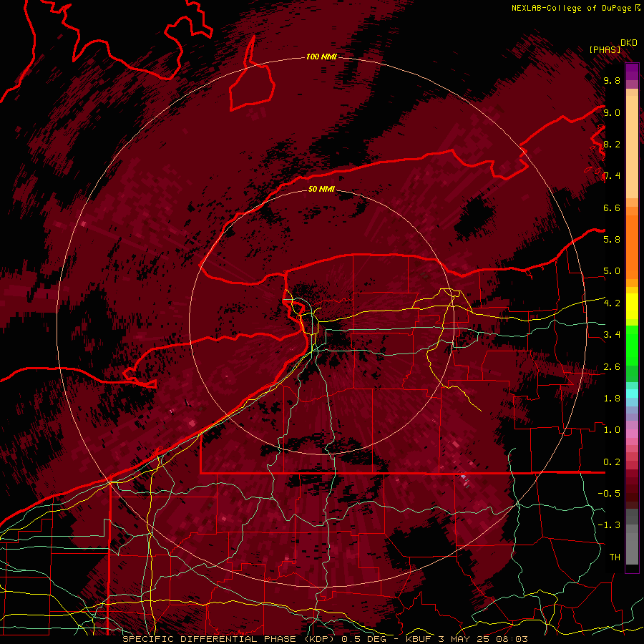Click the DKD label above the color scale
Screen dimensions: 644x644
pyautogui.click(x=629, y=42)
